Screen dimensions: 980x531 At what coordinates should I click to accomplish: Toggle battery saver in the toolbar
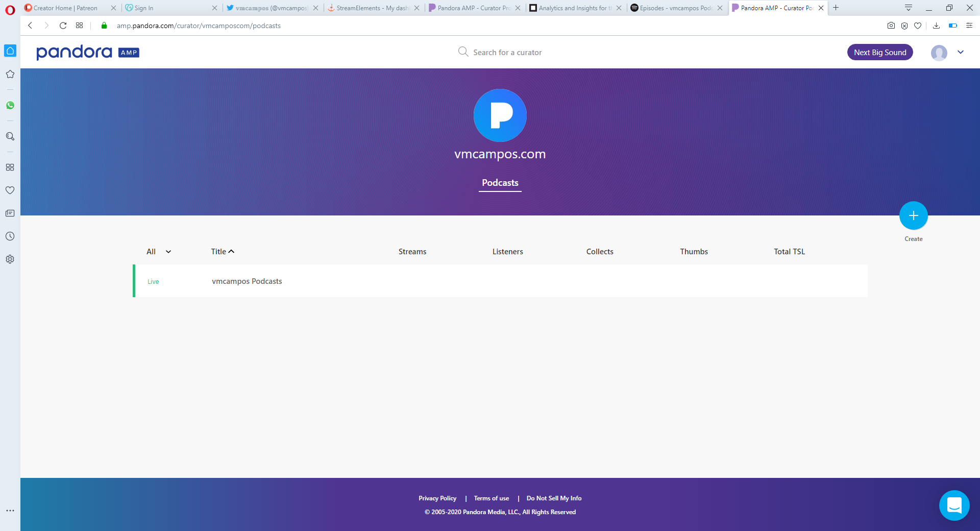point(953,25)
